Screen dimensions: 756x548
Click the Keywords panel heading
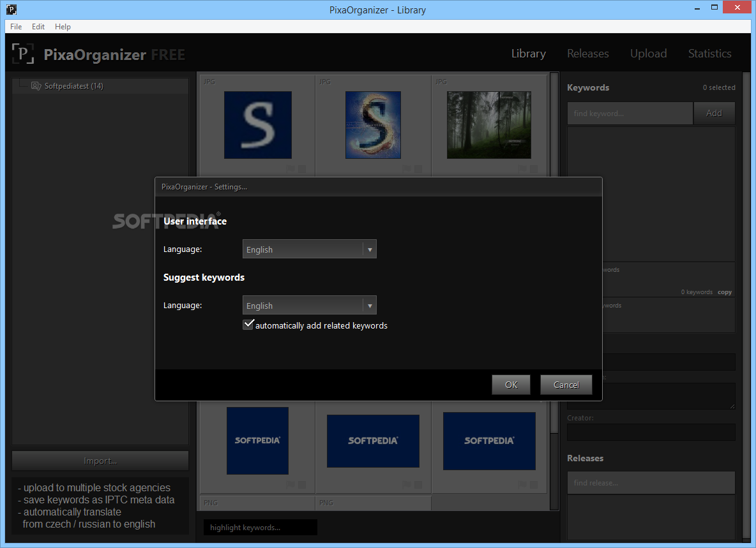tap(587, 87)
